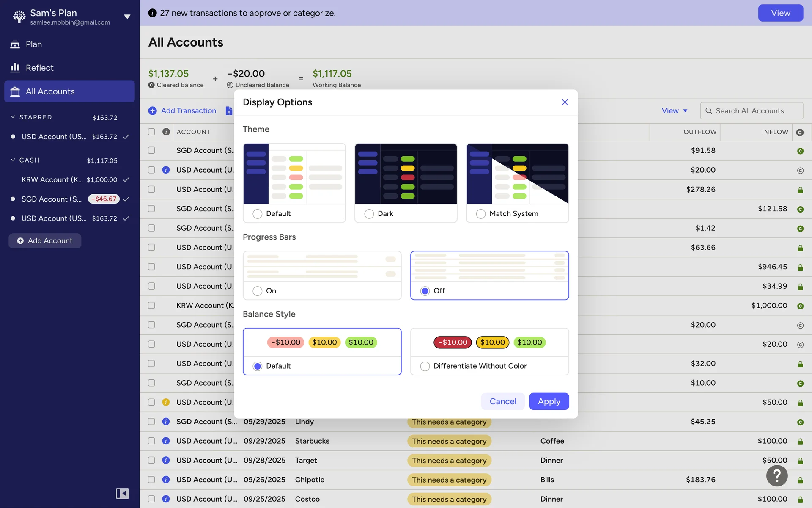
Task: Click the Cancel button
Action: (x=502, y=401)
